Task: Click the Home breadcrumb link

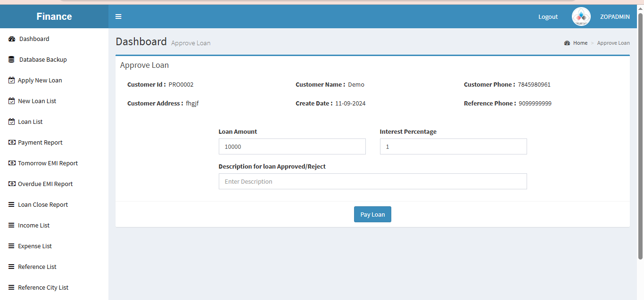Action: [580, 43]
